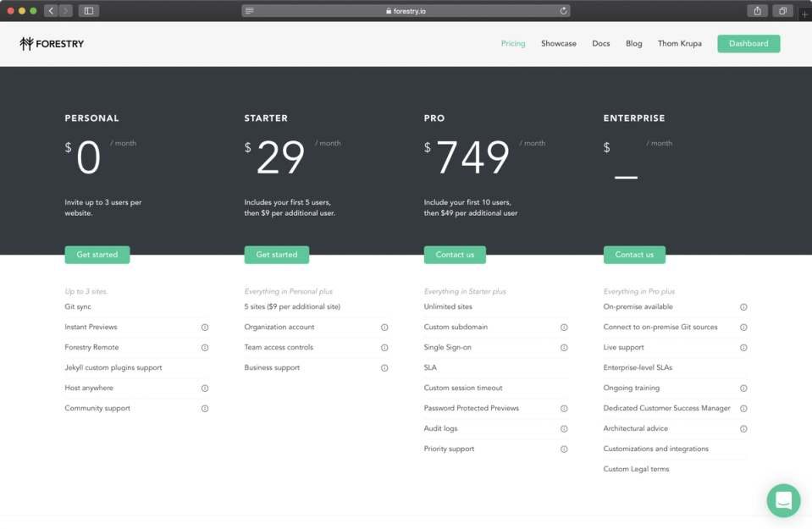
Task: Open the Pricing nav item
Action: [512, 43]
